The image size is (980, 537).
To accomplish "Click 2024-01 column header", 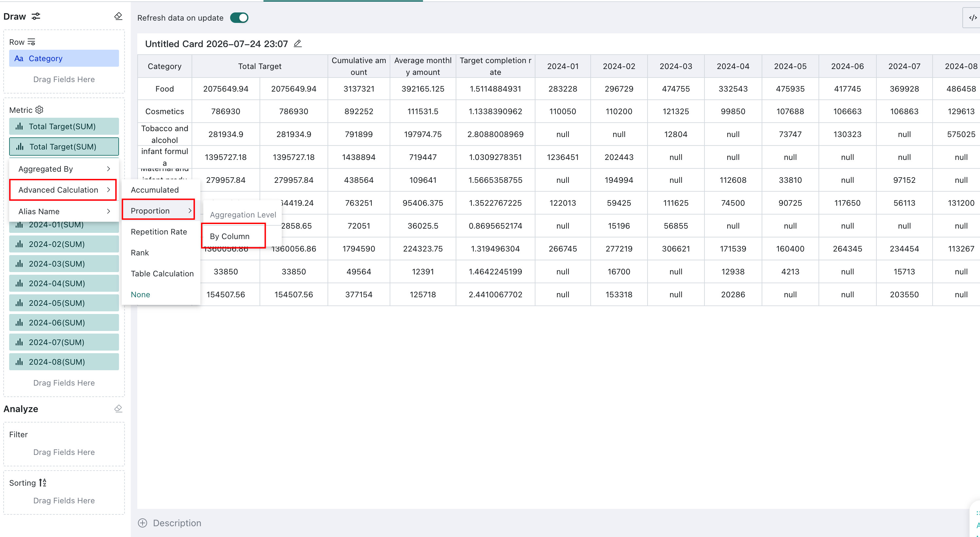I will (x=563, y=66).
